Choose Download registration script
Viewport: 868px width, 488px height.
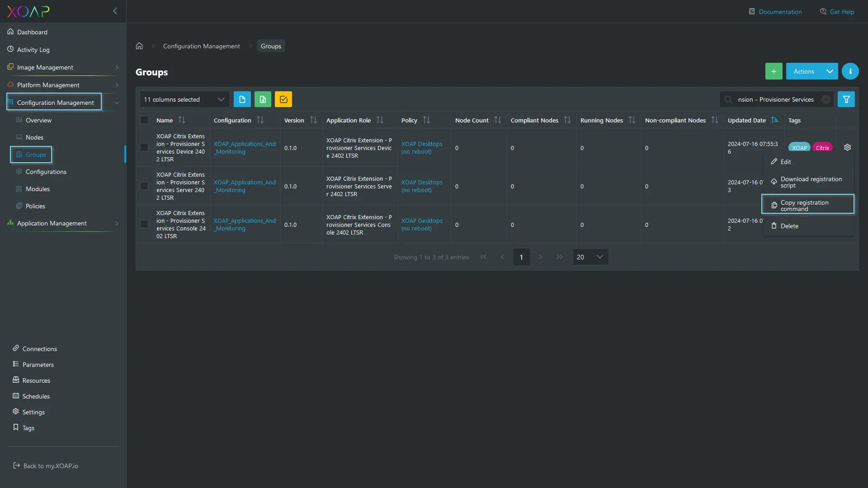click(x=808, y=183)
